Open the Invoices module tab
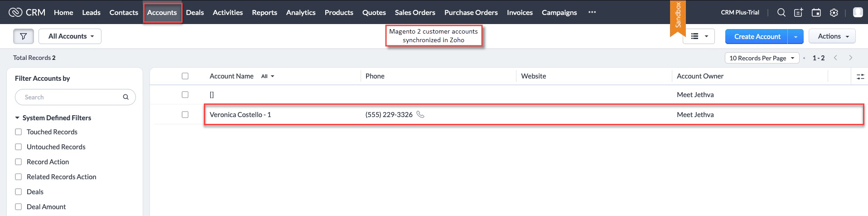The width and height of the screenshot is (868, 216). point(520,13)
